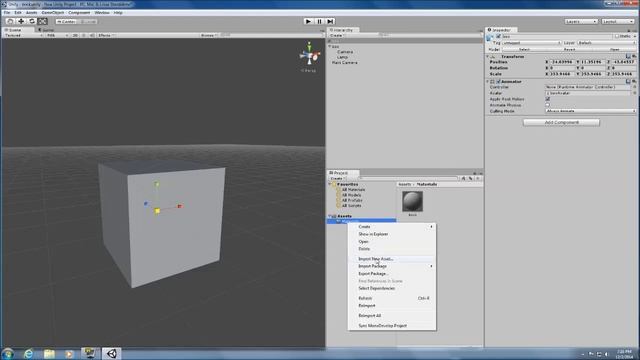Open the Layer dropdown in Inspector
640x360 pixels.
[607, 43]
